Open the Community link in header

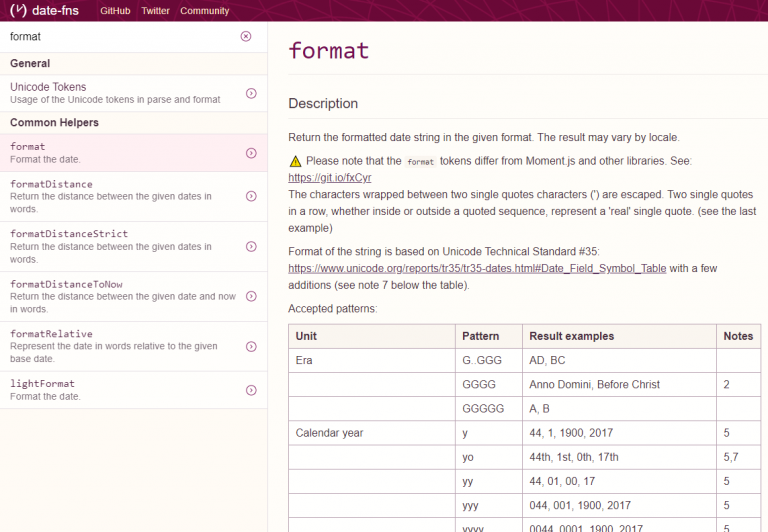point(204,11)
